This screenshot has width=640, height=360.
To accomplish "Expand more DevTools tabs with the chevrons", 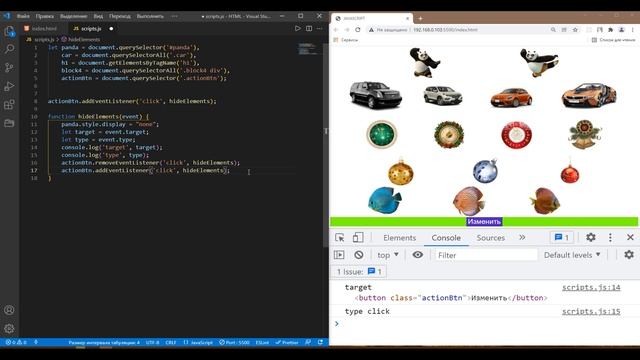I will [522, 237].
